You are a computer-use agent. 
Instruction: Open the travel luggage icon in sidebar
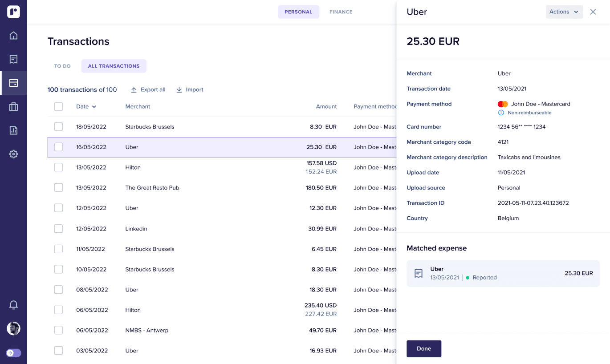coord(13,107)
